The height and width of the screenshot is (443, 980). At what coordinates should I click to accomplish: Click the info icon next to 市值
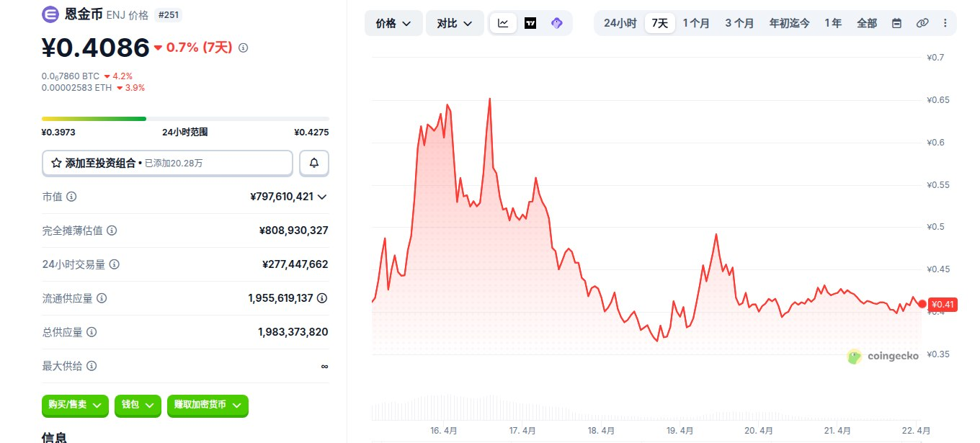(72, 197)
